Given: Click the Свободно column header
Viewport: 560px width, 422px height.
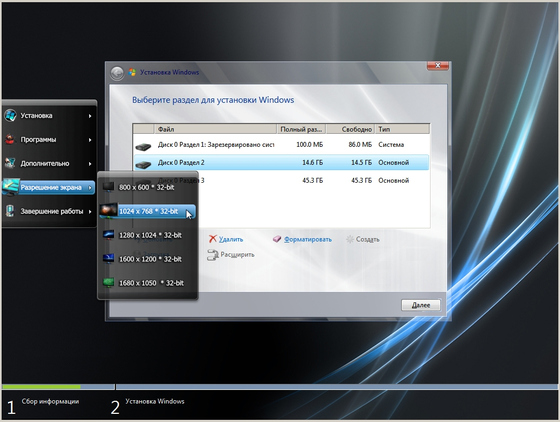Looking at the screenshot, I should [350, 129].
